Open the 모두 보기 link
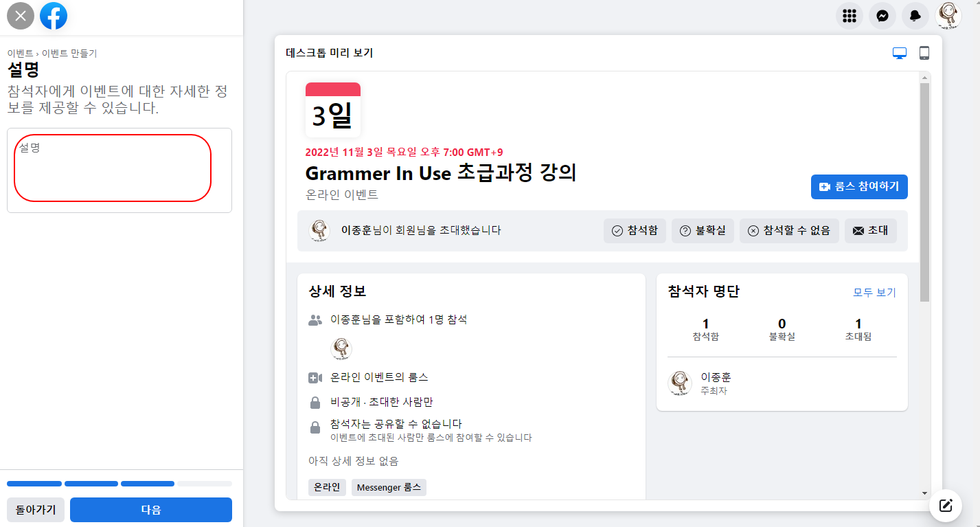Viewport: 980px width, 527px height. (x=874, y=293)
